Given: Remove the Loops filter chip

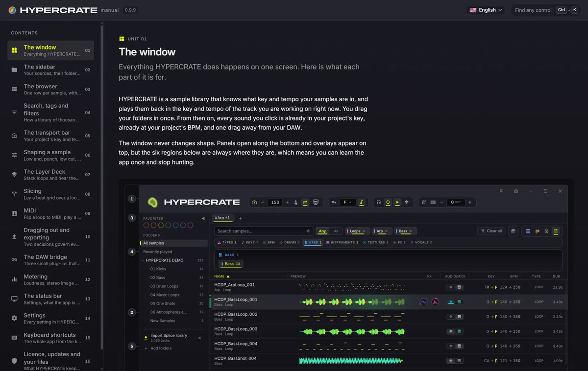Looking at the screenshot, I should point(364,231).
